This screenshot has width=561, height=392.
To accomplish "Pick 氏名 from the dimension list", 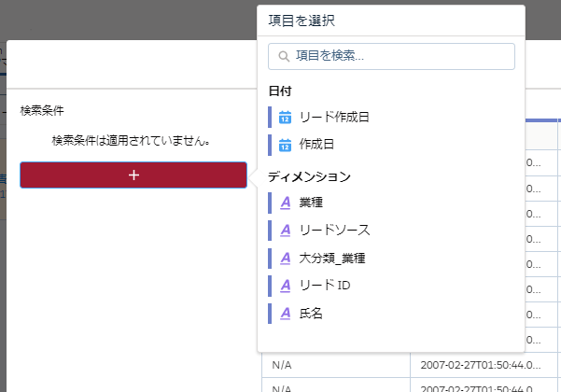I will [x=311, y=314].
